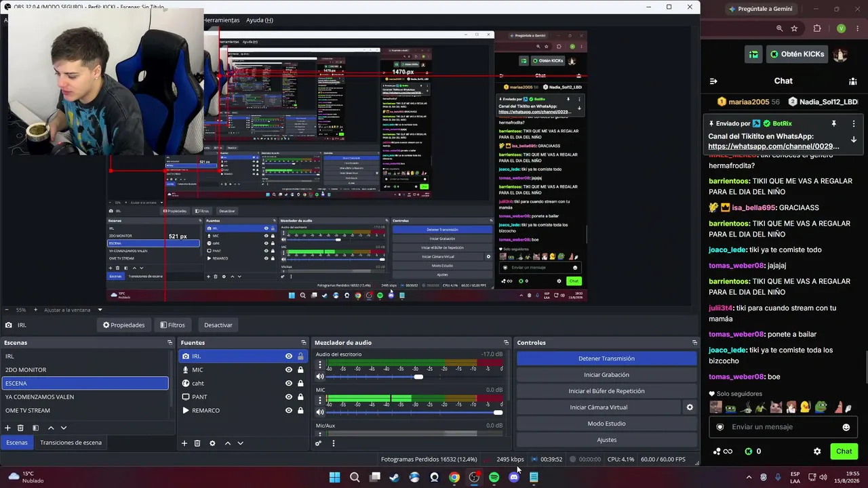Undock the Controles panel
The height and width of the screenshot is (488, 868).
coord(694,343)
